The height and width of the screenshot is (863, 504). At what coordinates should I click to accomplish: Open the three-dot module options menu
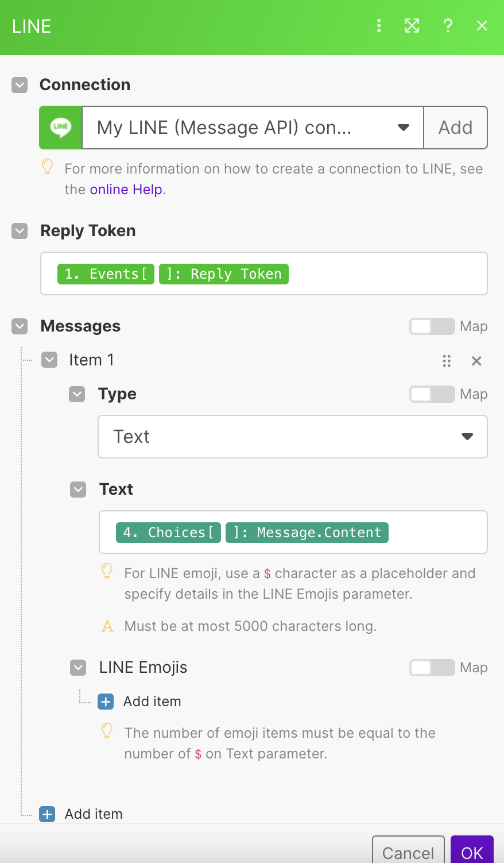coord(379,26)
